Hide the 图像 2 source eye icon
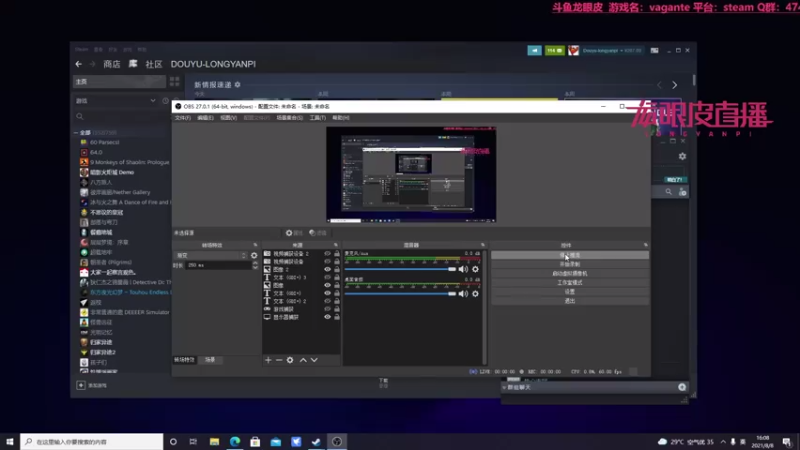Image resolution: width=800 pixels, height=450 pixels. [328, 269]
